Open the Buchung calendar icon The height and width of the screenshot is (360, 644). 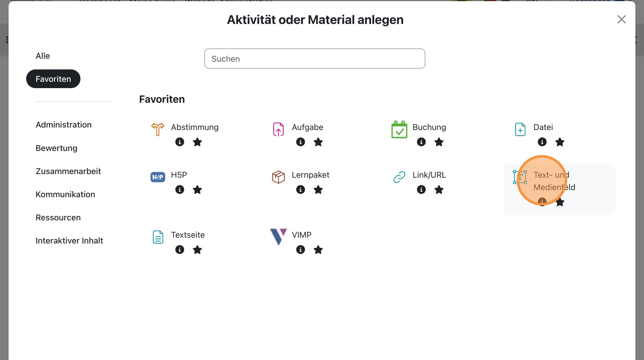click(x=399, y=129)
